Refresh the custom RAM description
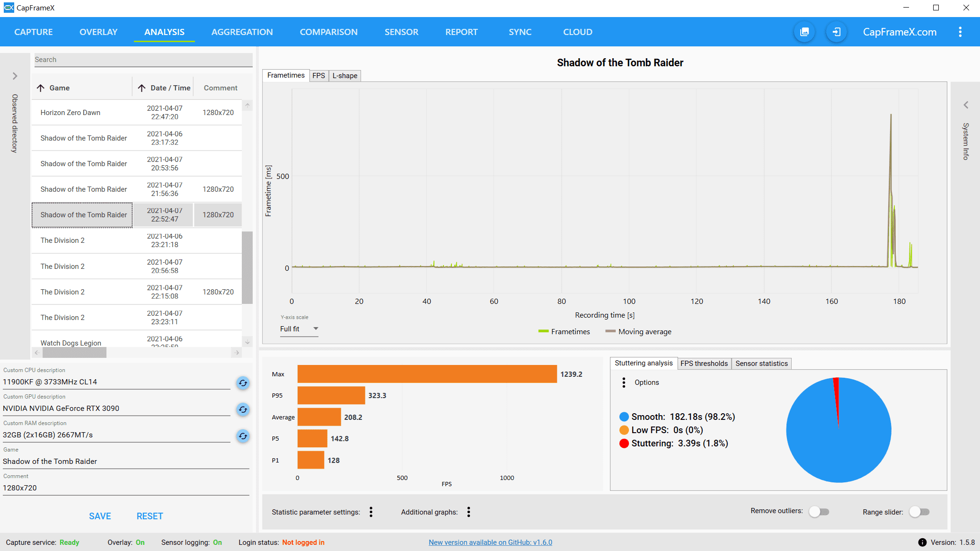The width and height of the screenshot is (980, 551). (243, 436)
